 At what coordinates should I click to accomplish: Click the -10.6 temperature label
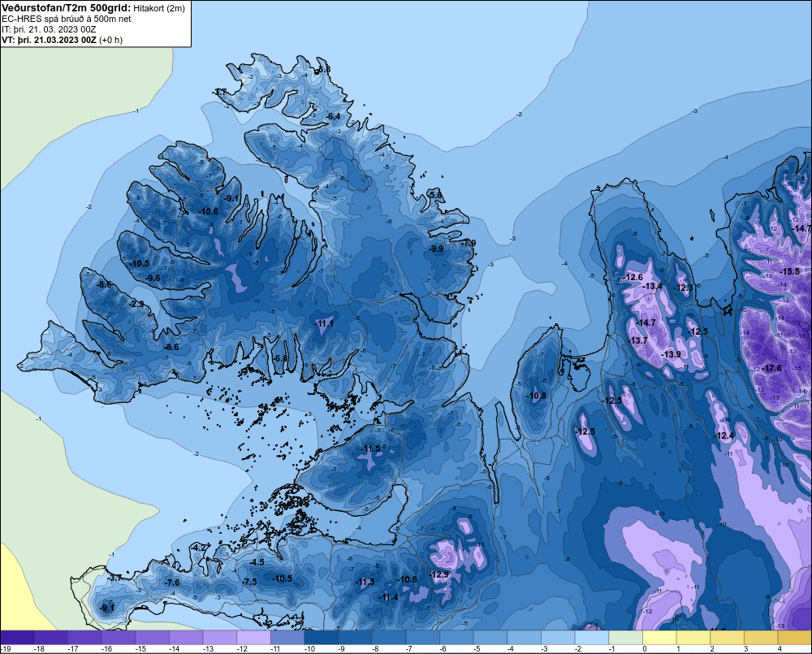[x=208, y=211]
